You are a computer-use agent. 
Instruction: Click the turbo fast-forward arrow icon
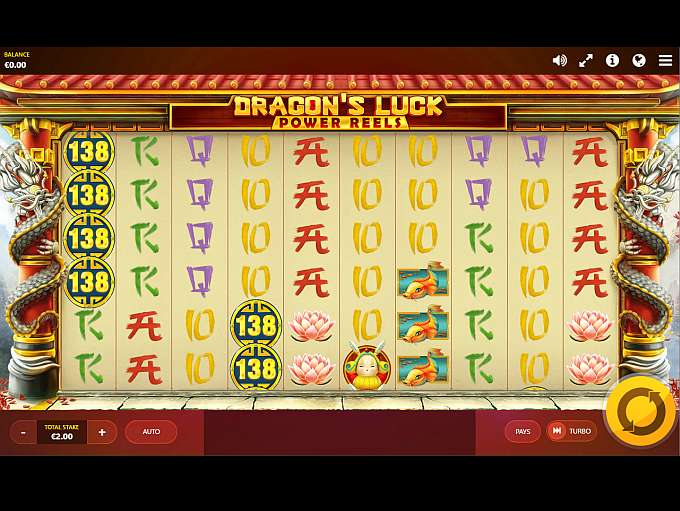coord(557,431)
